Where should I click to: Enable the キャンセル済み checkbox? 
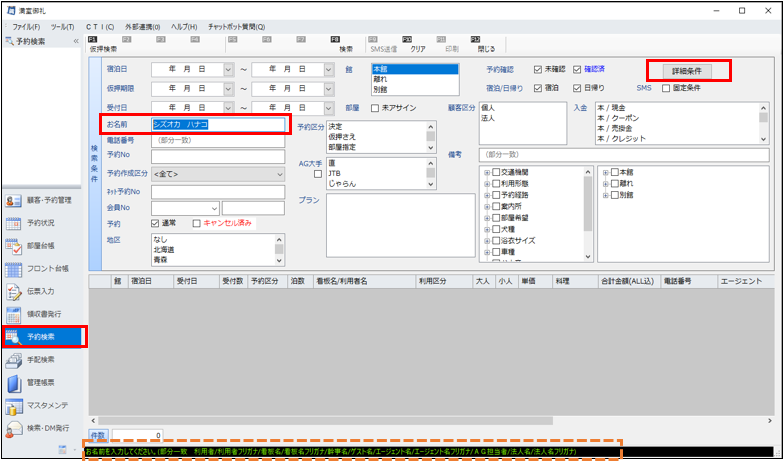[197, 223]
